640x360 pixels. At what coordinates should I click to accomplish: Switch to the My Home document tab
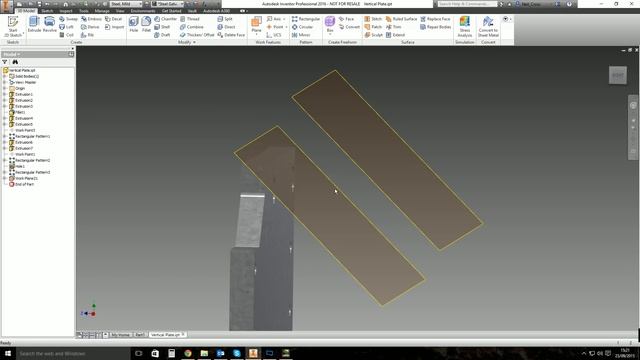coord(120,335)
